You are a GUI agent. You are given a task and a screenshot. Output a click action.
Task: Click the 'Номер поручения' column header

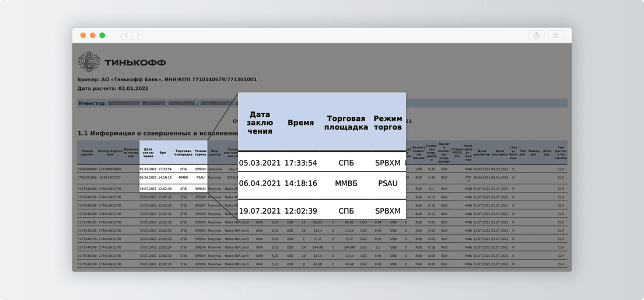[110, 152]
